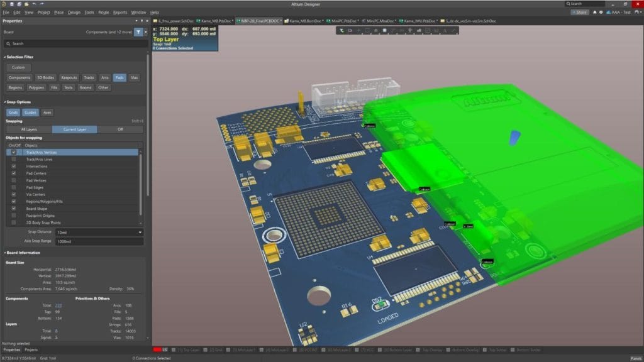Screen dimensions: 644x362
Task: Select the Components filter in Selection Filter
Action: [x=19, y=77]
